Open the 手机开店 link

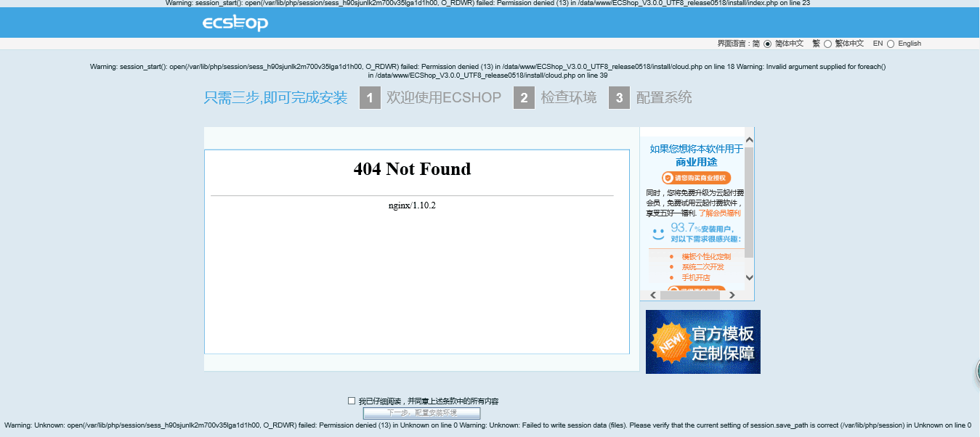tap(696, 277)
